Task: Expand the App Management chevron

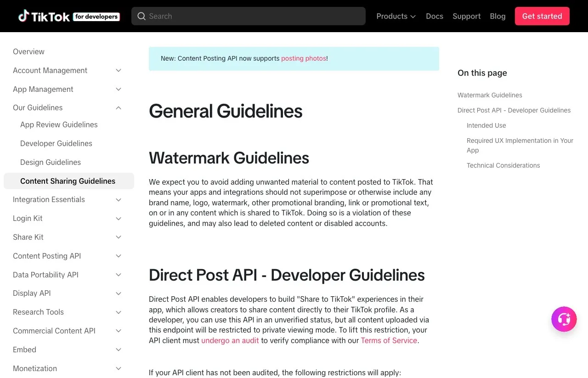Action: [119, 89]
